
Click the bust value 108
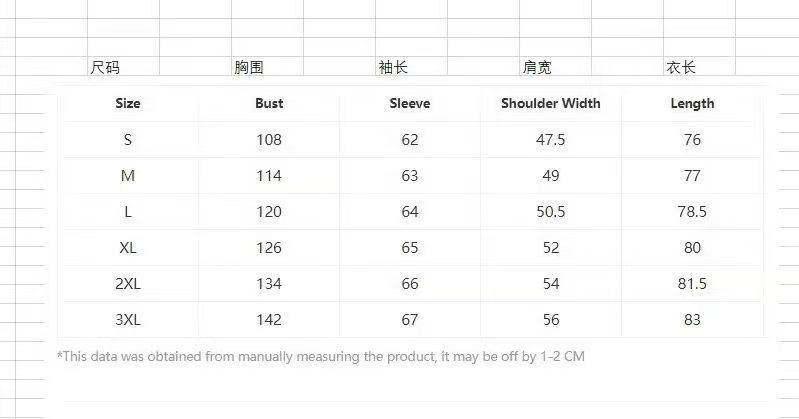coord(269,140)
